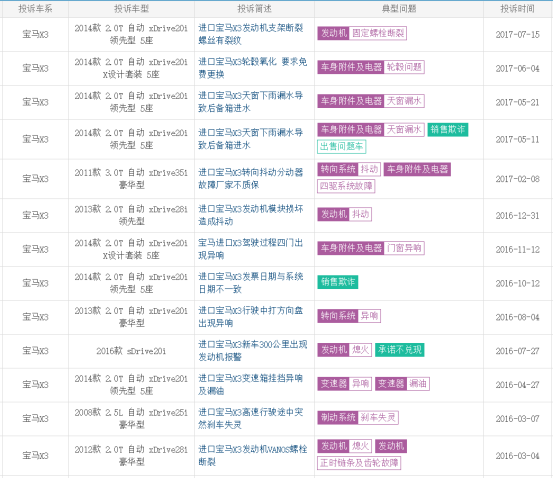Open complaint '进口宝马X3高速行驶途中突然刹车失灵'
This screenshot has height=479, width=554.
pyautogui.click(x=251, y=419)
